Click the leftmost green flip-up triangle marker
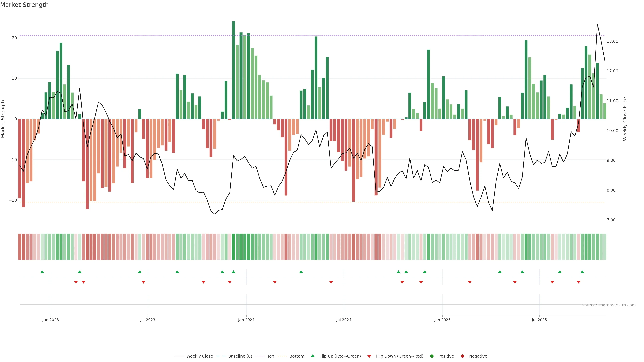 coord(42,272)
